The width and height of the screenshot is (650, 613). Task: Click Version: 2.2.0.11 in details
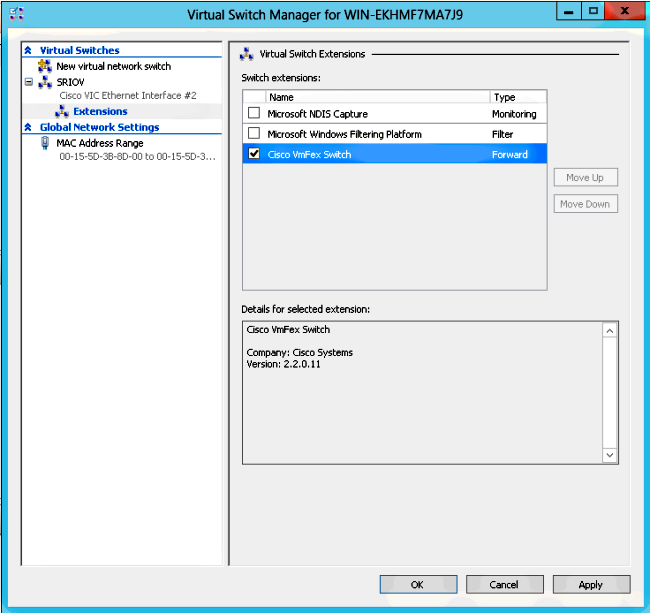[283, 364]
